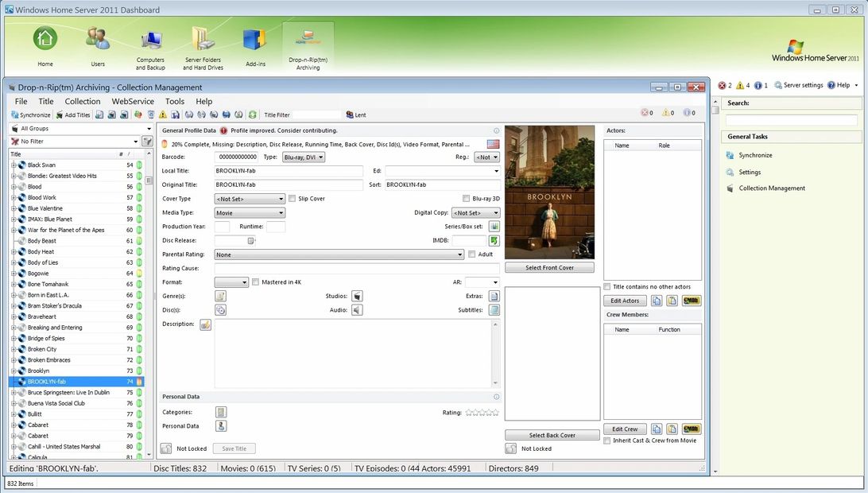This screenshot has height=493, width=868.
Task: Open the Subtitles icon button
Action: (494, 310)
